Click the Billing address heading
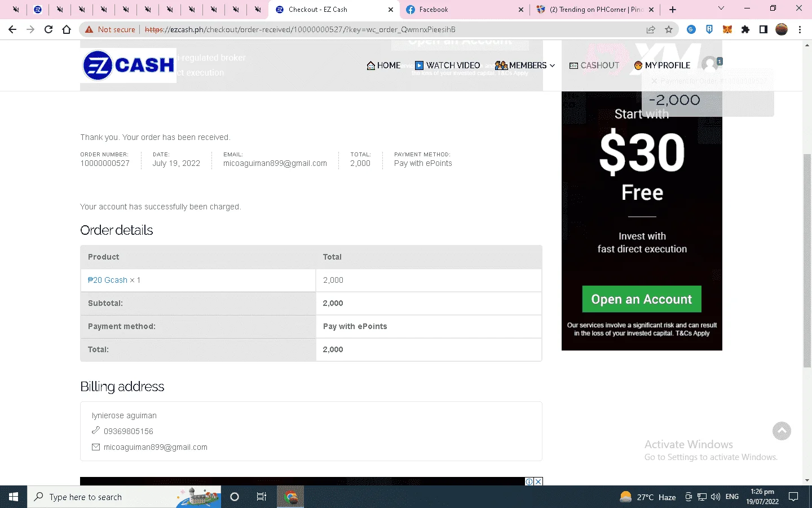This screenshot has width=812, height=508. pyautogui.click(x=122, y=387)
